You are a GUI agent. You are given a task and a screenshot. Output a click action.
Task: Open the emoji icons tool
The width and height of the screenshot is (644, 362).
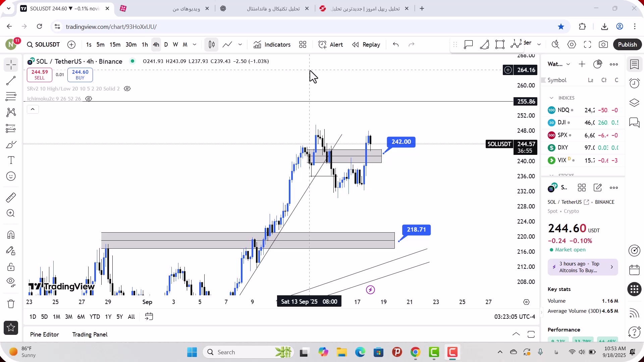click(11, 176)
